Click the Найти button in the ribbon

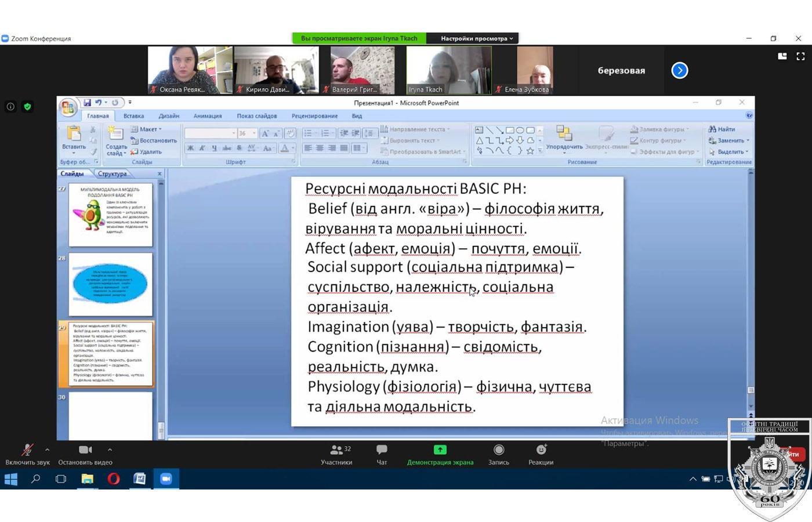pos(722,129)
